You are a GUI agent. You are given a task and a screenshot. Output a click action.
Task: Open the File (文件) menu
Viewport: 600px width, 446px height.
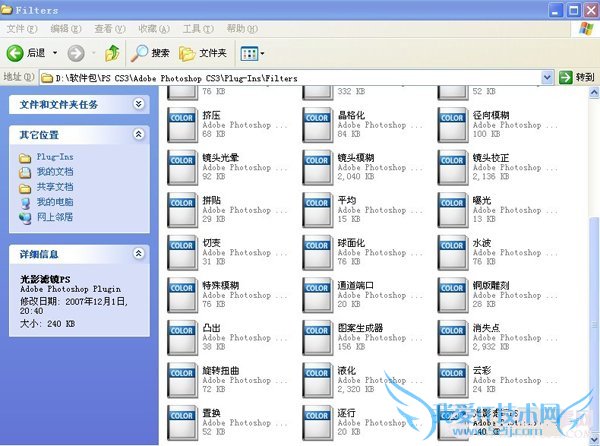click(x=22, y=29)
